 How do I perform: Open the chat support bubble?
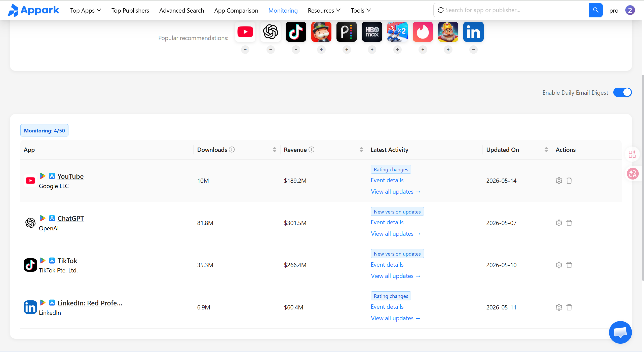[x=620, y=332]
